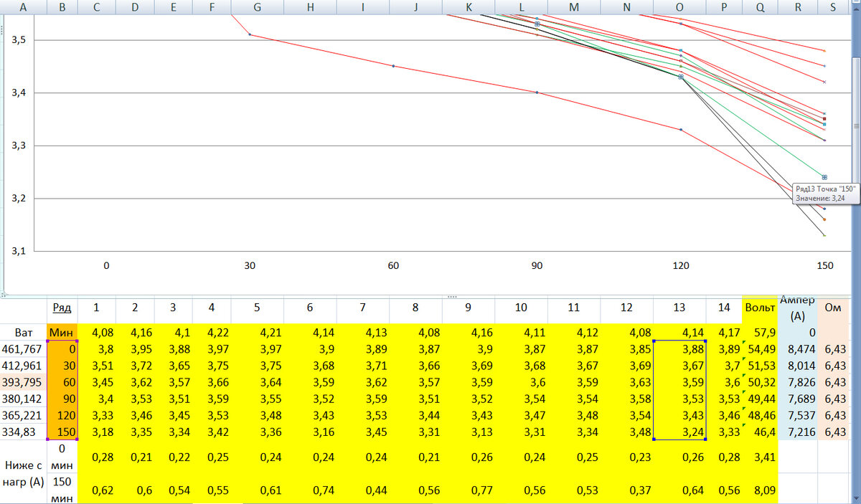Click cell 3,18 in series 1 column
Image resolution: width=861 pixels, height=504 pixels.
(97, 432)
